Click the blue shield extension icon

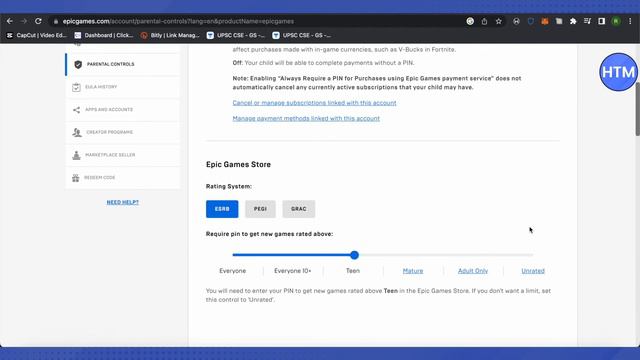(x=531, y=21)
